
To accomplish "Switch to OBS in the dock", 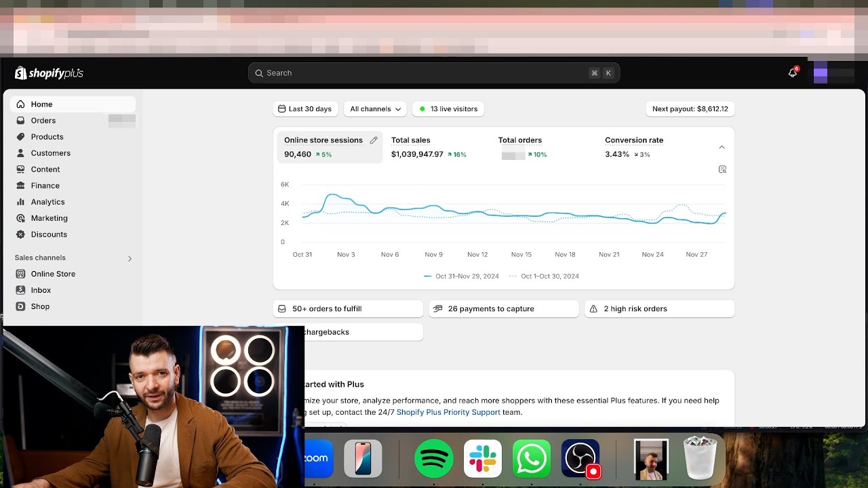I will tap(581, 459).
